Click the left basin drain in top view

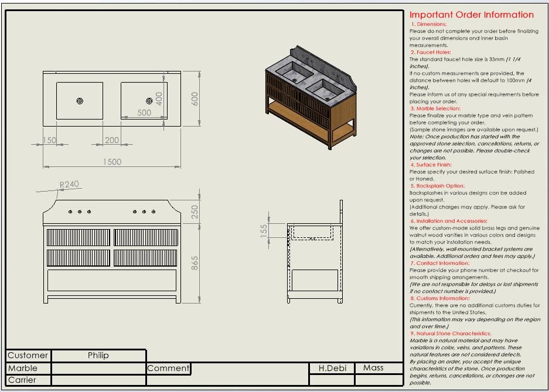(x=80, y=101)
